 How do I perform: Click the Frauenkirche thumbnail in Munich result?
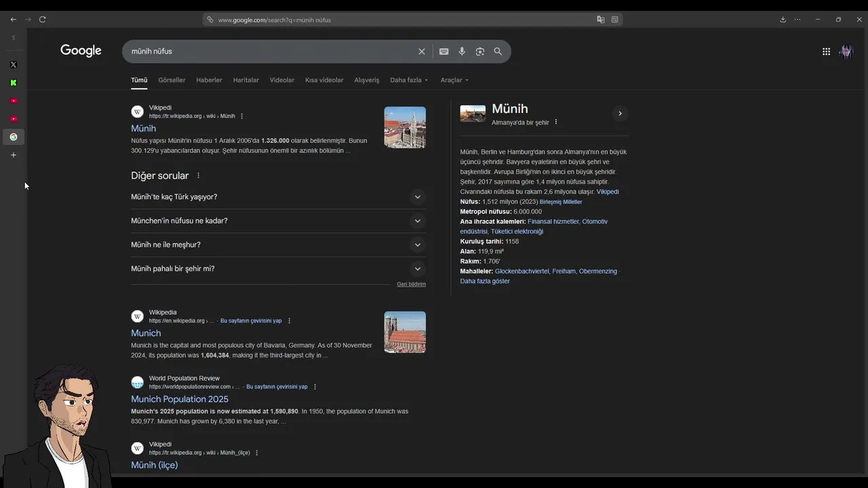[x=405, y=332]
